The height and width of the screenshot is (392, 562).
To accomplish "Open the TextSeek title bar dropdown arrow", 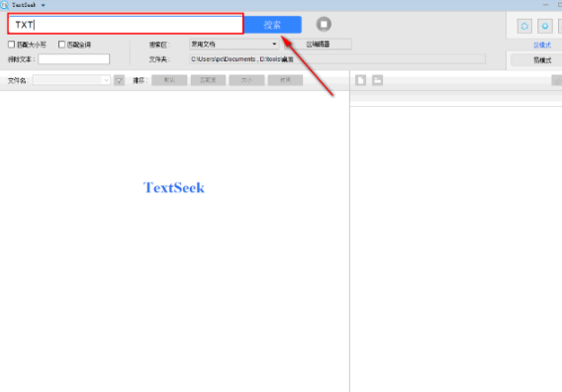I will pyautogui.click(x=43, y=5).
